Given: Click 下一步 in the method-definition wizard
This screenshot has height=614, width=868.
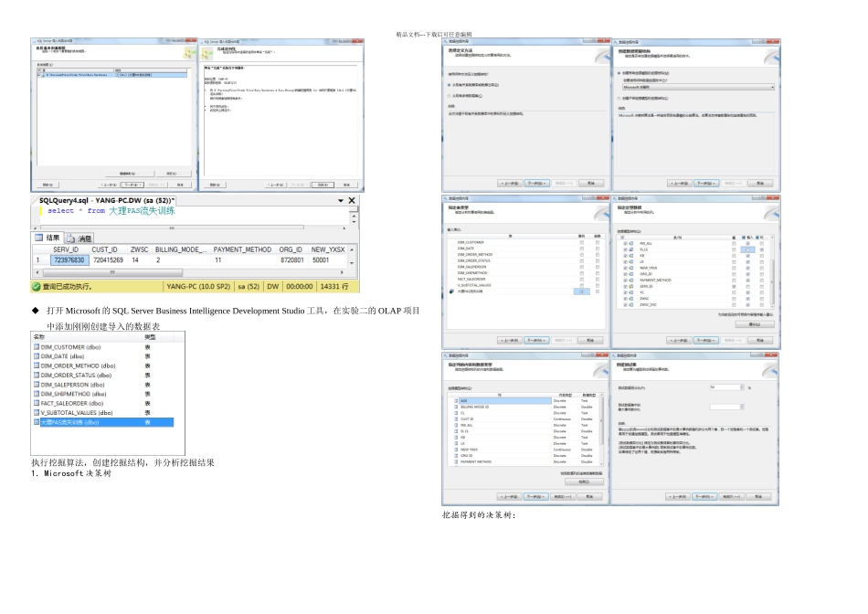Looking at the screenshot, I should pyautogui.click(x=536, y=184).
